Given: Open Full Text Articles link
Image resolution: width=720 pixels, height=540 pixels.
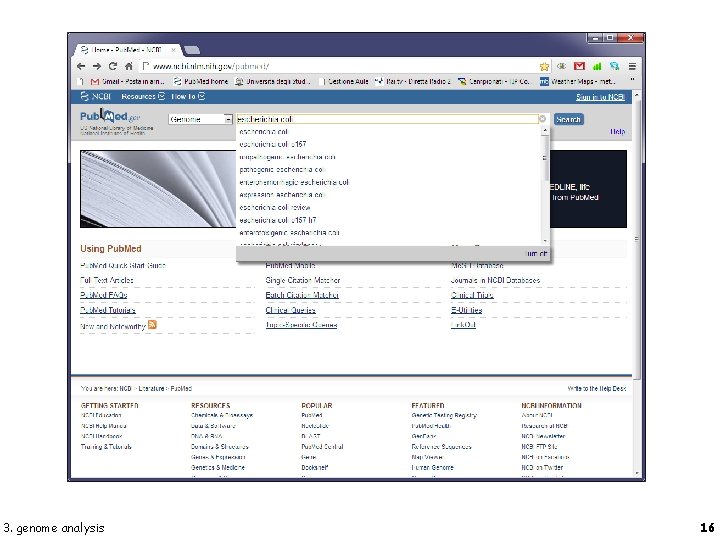Looking at the screenshot, I should tap(107, 280).
